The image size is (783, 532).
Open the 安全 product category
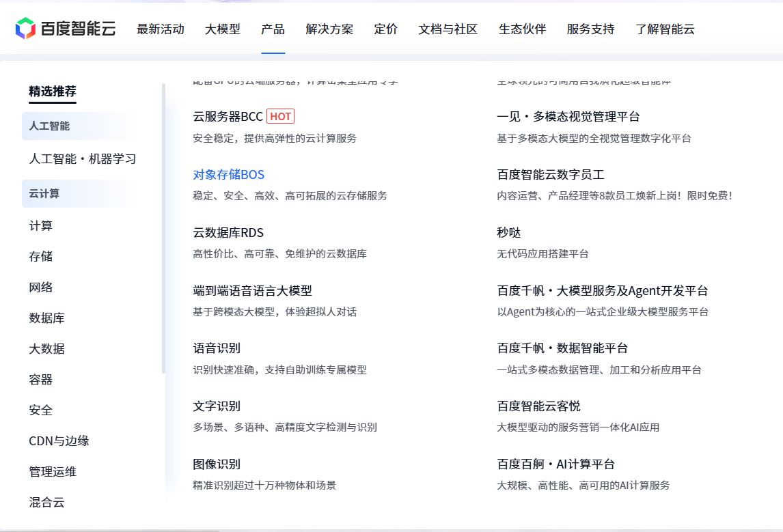(x=38, y=410)
